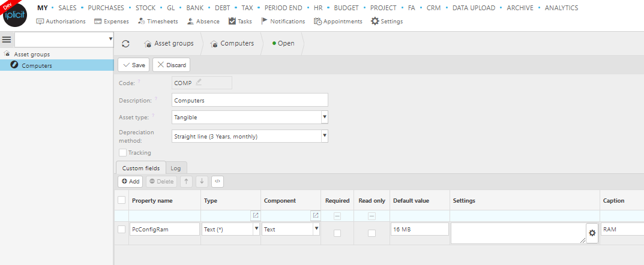Open Timesheets from the top toolbar
644x265 pixels.
click(158, 21)
